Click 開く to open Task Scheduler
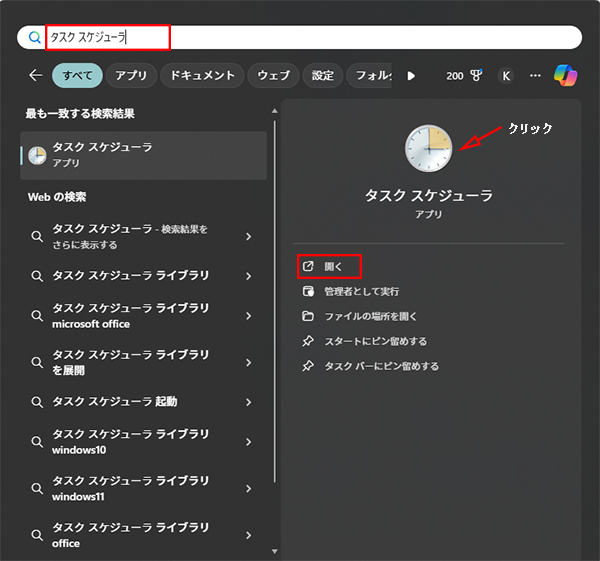600x561 pixels. [x=329, y=266]
